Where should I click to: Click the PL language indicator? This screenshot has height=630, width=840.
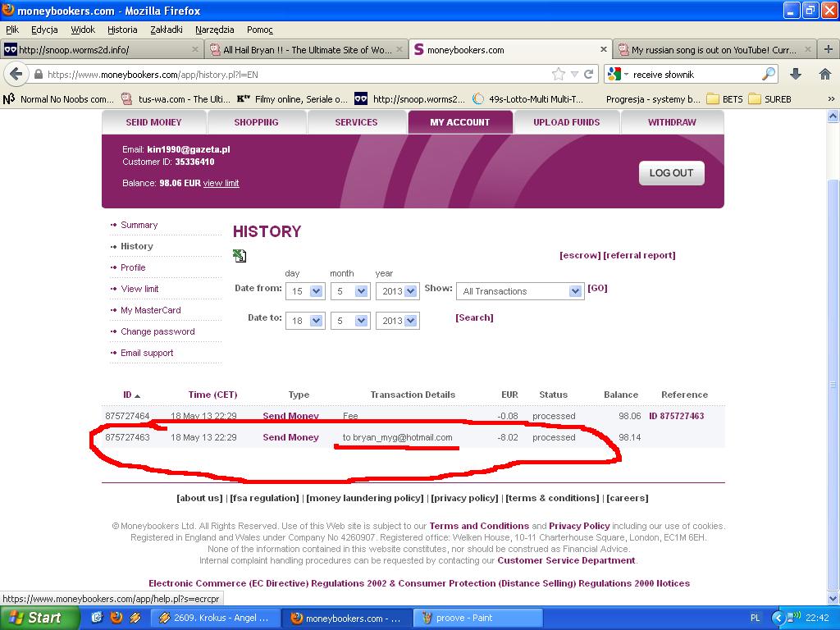[x=755, y=618]
